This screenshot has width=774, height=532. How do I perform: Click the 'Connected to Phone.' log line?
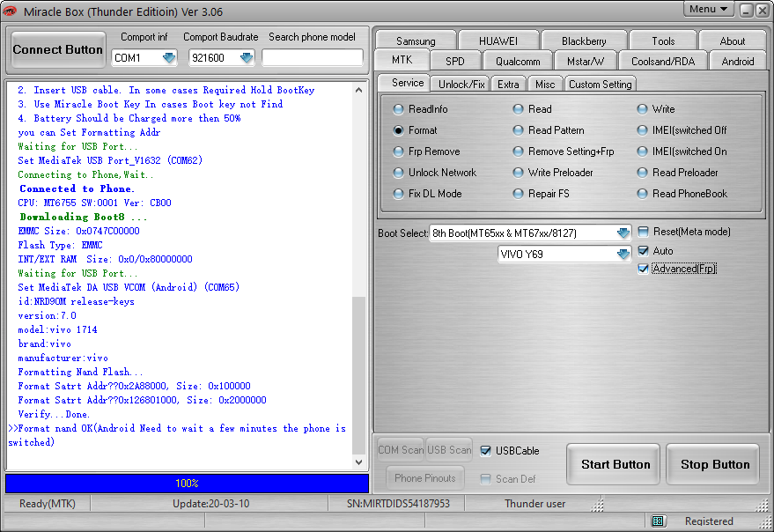pos(77,188)
